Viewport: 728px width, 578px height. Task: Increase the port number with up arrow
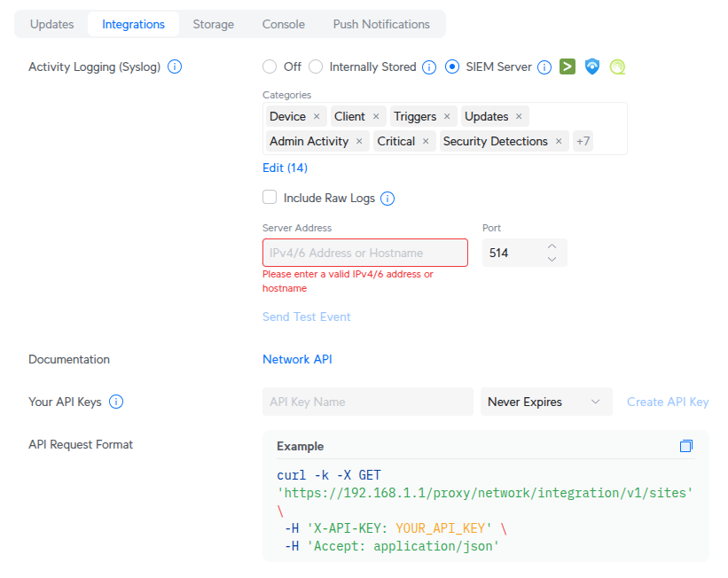pyautogui.click(x=552, y=246)
